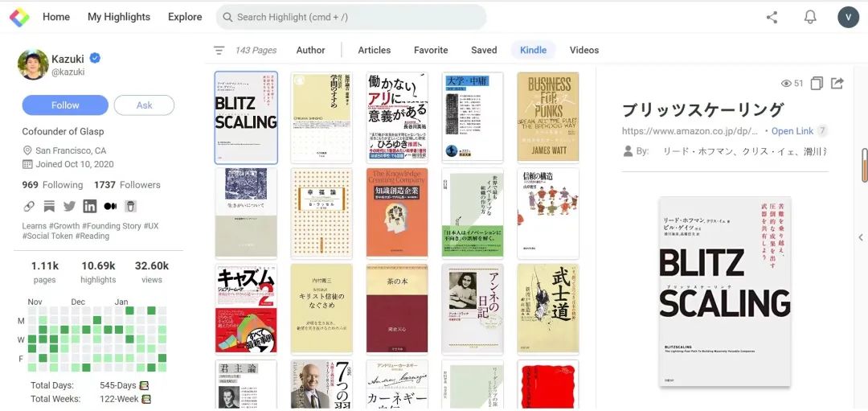
Task: Open the notifications bell
Action: (810, 17)
